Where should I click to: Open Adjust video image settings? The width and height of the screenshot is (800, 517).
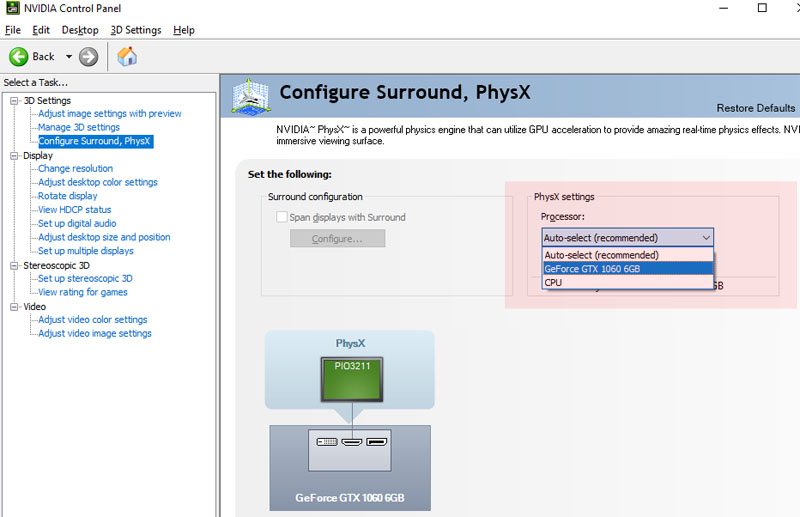(x=95, y=333)
